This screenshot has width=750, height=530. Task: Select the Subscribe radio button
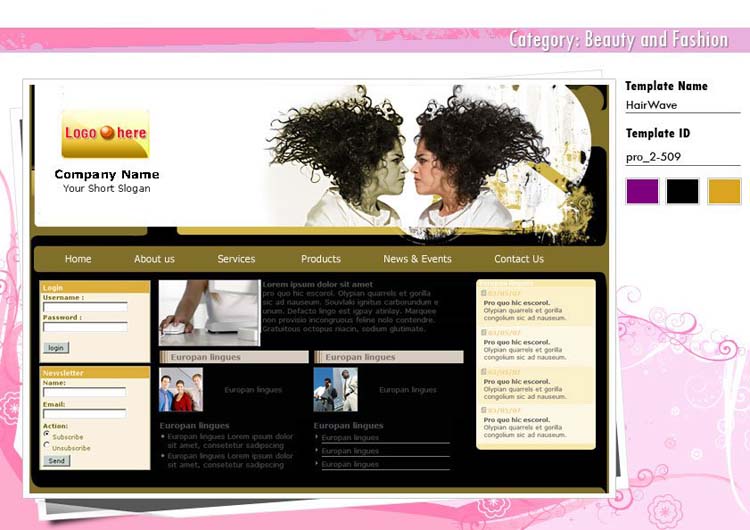[x=46, y=434]
